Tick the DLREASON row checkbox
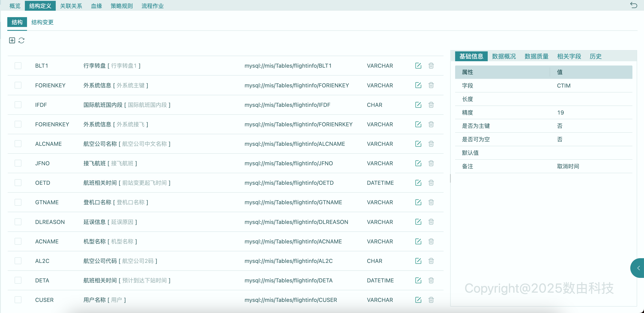 tap(18, 222)
